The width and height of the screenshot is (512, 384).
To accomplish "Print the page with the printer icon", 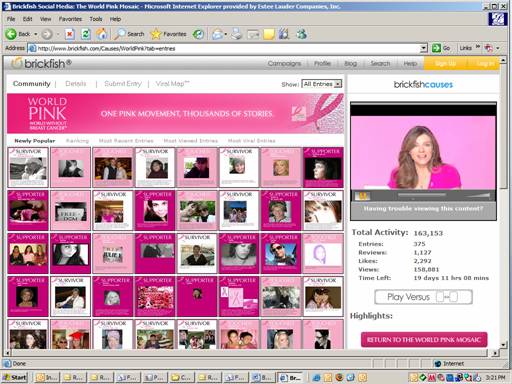I will (237, 34).
